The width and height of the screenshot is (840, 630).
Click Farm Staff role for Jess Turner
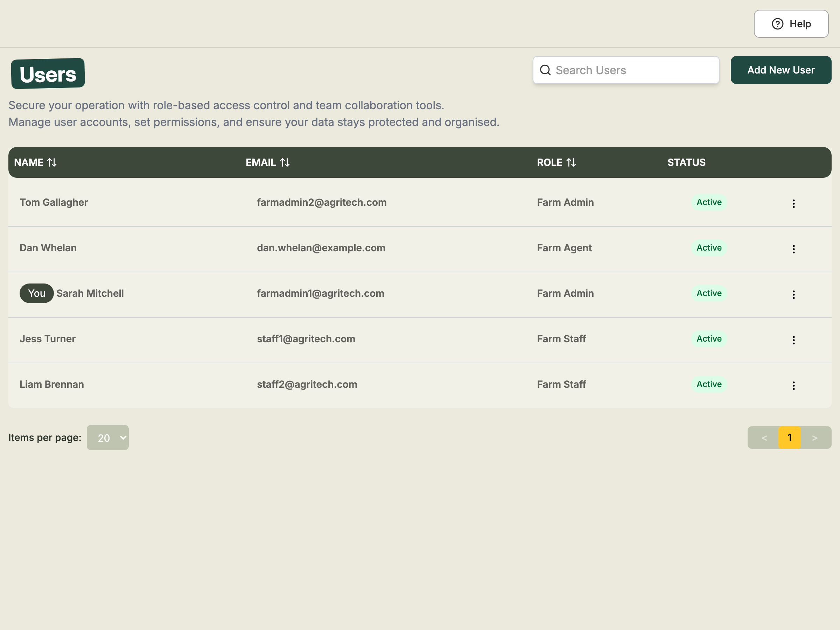pyautogui.click(x=561, y=339)
